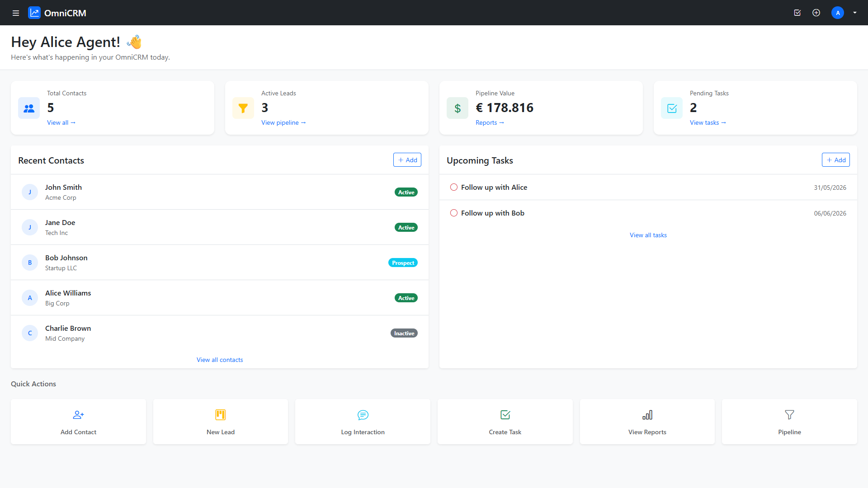The image size is (868, 488).
Task: Click John Smith's avatar initial
Action: click(x=30, y=192)
